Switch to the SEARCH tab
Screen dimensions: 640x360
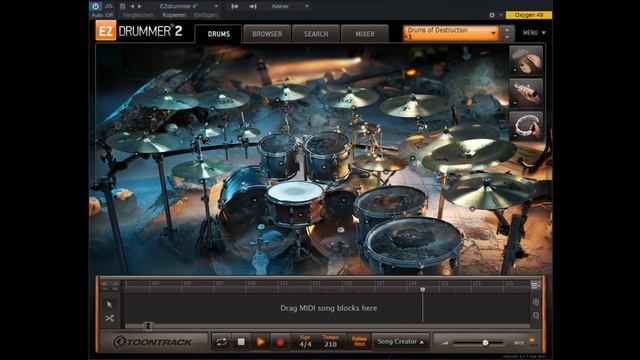[316, 34]
